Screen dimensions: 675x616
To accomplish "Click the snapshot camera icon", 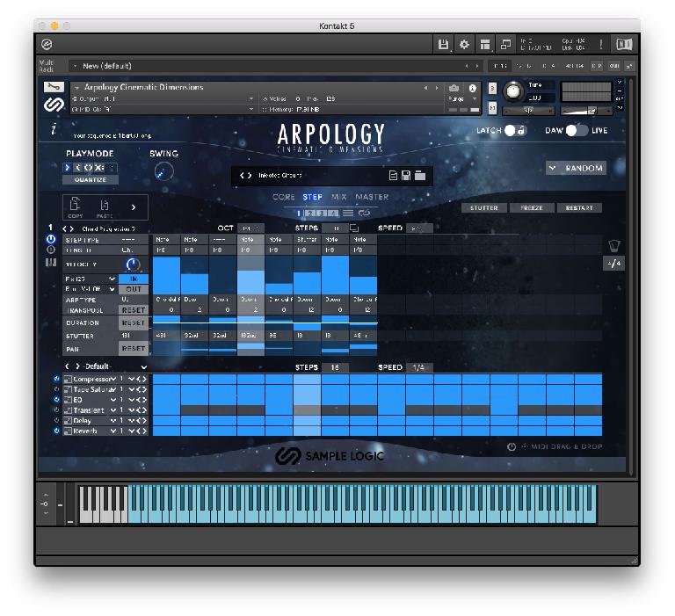I will coord(454,88).
